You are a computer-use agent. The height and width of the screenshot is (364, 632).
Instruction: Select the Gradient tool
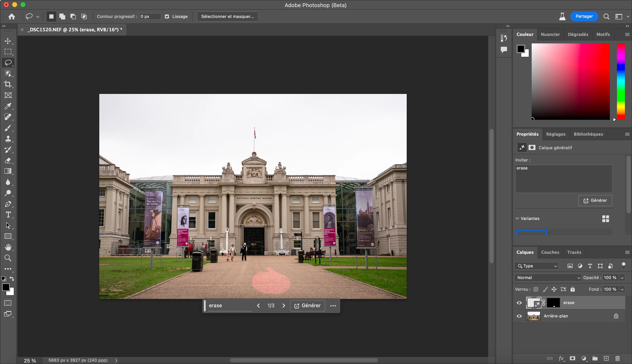tap(8, 171)
